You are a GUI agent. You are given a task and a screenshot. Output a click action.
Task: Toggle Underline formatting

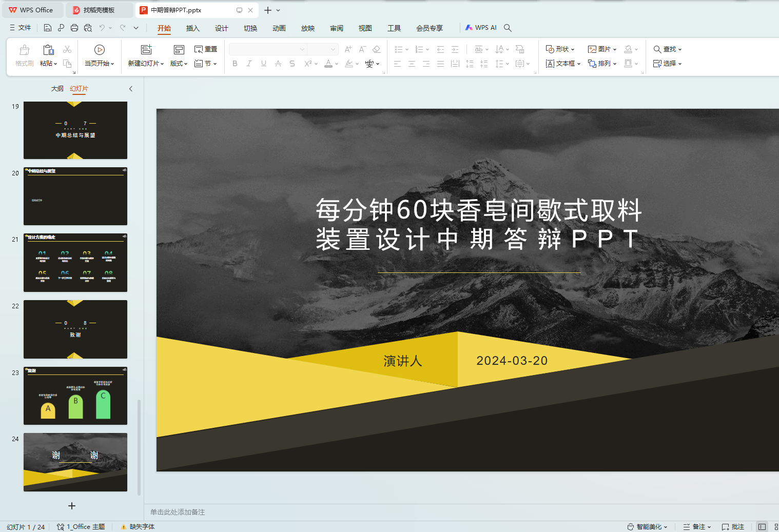tap(263, 64)
